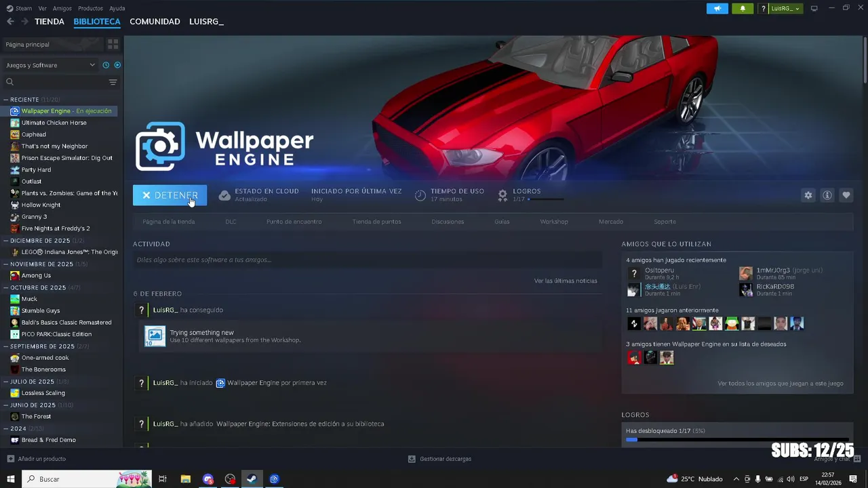Open the LuisRG_ account dropdown

[781, 8]
